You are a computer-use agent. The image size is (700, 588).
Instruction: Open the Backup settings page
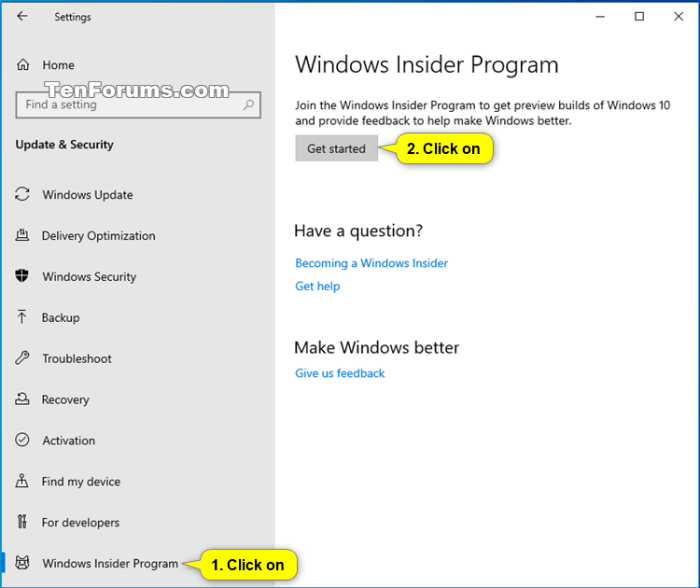(x=61, y=318)
